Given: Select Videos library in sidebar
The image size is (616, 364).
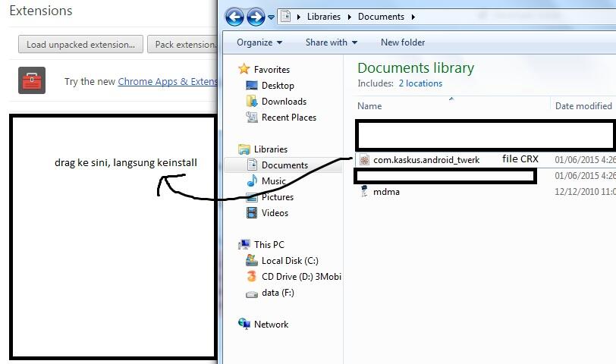Looking at the screenshot, I should coord(275,213).
